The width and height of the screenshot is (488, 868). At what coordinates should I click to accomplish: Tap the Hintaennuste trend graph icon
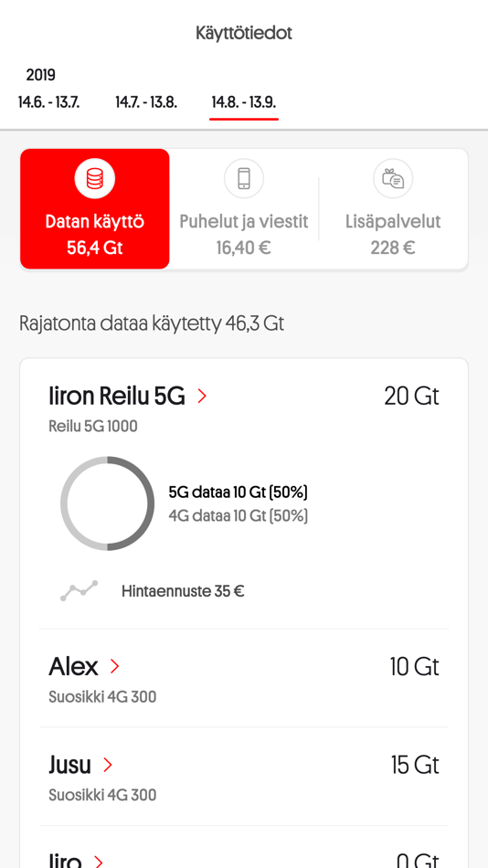[79, 591]
